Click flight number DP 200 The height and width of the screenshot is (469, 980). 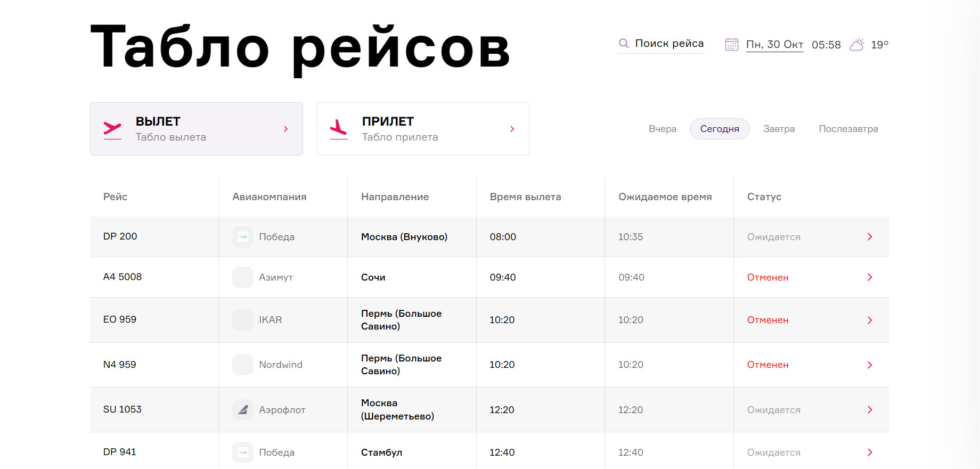point(120,236)
